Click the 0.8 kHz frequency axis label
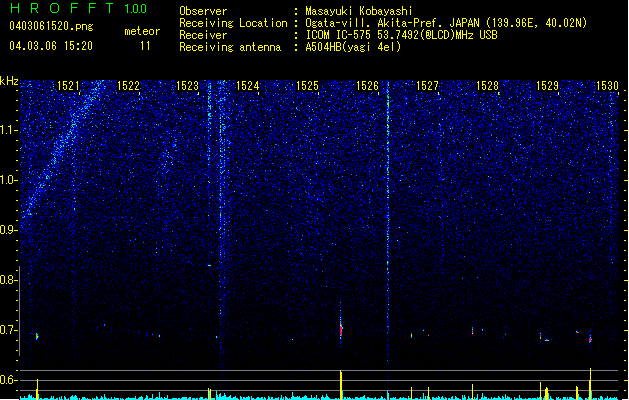 tap(8, 280)
